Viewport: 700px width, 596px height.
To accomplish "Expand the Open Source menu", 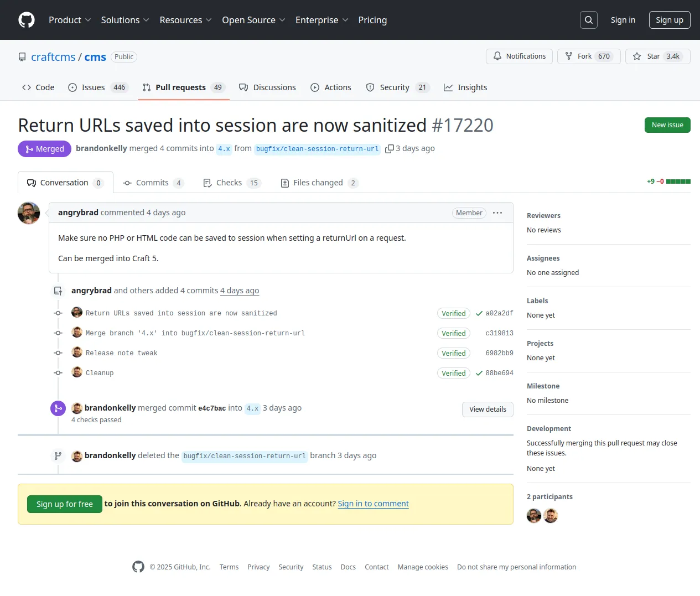I will click(253, 20).
